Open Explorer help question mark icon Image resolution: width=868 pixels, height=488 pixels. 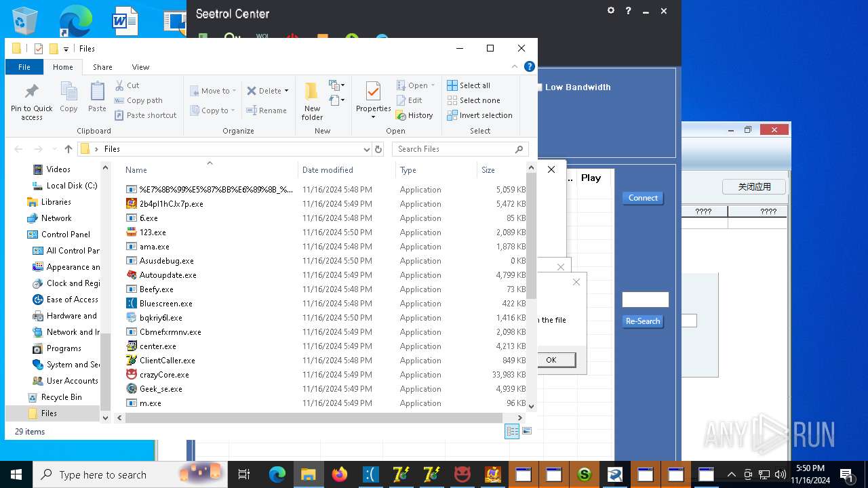530,66
